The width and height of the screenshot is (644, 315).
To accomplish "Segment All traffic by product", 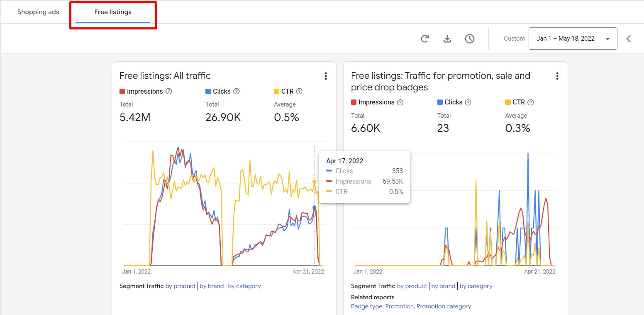I will 180,286.
